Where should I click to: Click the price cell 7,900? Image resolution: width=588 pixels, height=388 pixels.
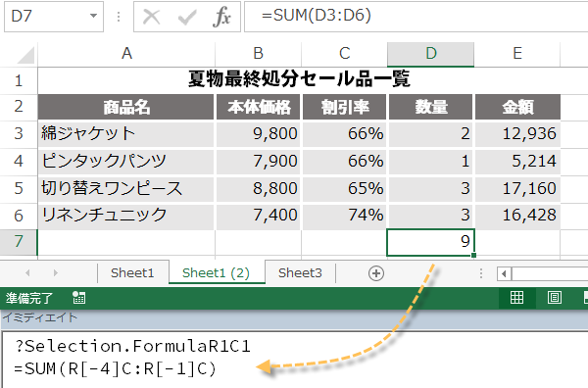259,162
